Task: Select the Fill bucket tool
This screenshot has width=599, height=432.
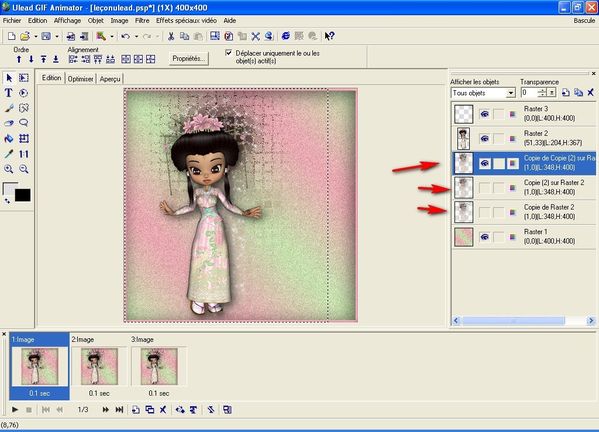Action: [x=9, y=138]
